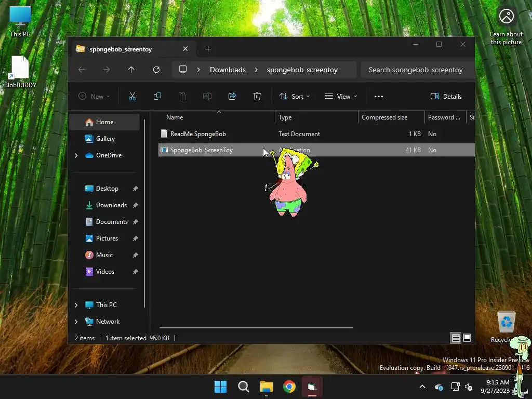Go forward with the right arrow

pyautogui.click(x=106, y=70)
